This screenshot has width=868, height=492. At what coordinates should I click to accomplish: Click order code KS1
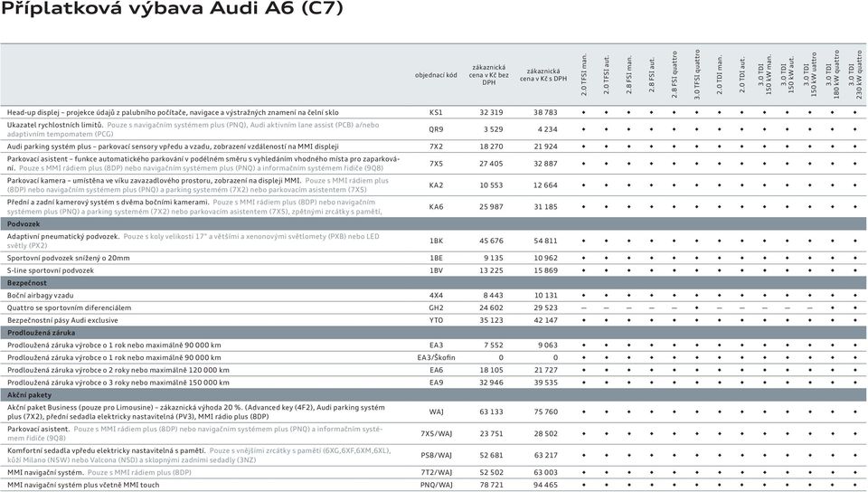pos(436,112)
